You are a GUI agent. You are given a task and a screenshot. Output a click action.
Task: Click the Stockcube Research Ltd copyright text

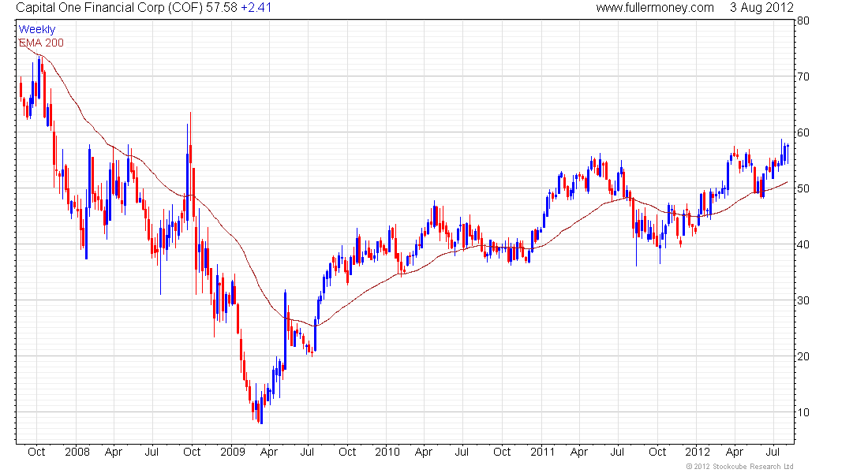(x=739, y=467)
